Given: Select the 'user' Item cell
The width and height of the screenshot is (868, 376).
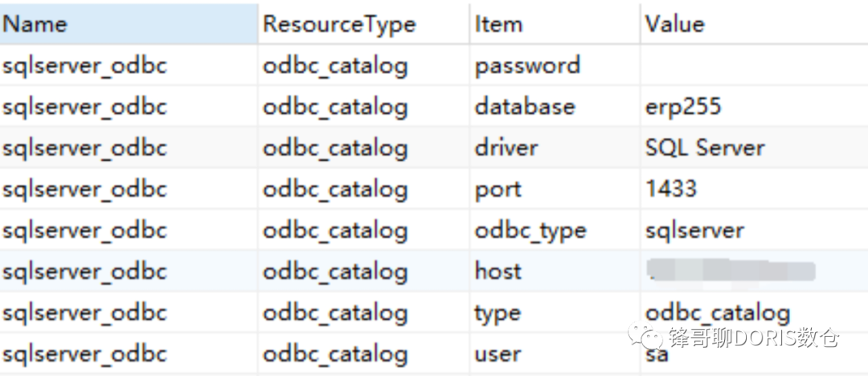Looking at the screenshot, I should coord(497,354).
